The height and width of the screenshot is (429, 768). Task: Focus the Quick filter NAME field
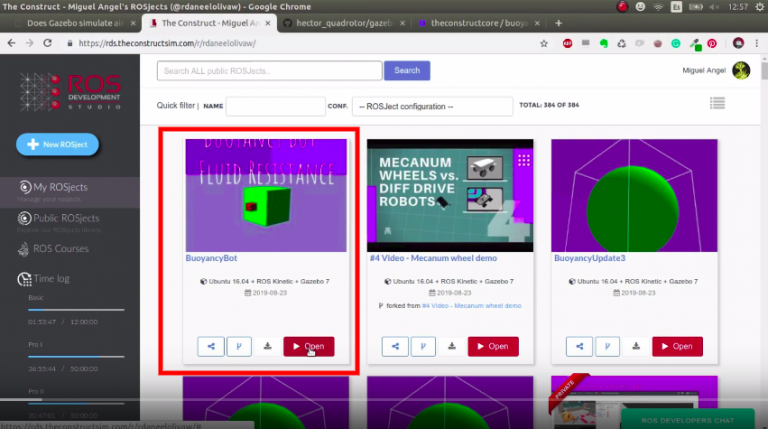pos(275,106)
